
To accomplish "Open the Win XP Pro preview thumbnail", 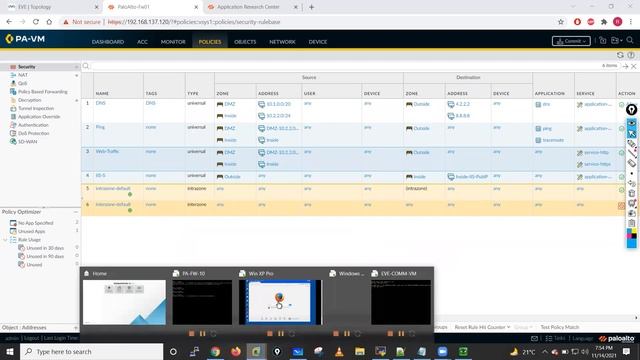I will click(280, 302).
